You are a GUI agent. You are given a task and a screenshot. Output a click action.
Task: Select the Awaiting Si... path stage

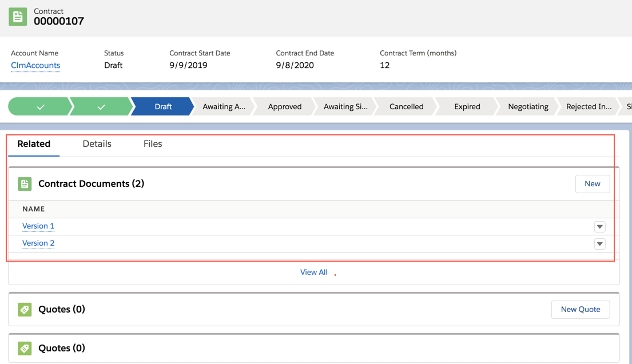[x=345, y=107]
